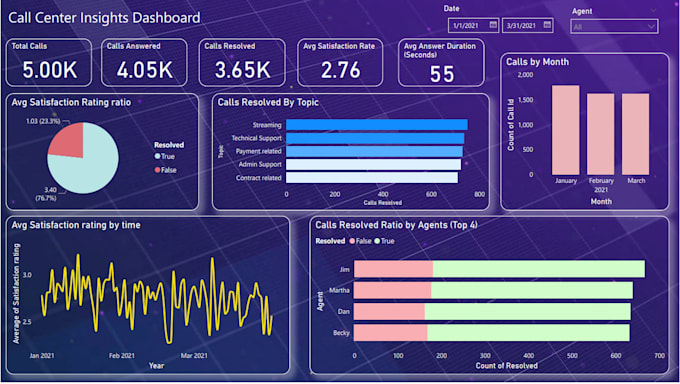Click the start date field showing 1/1/2021

[474, 26]
